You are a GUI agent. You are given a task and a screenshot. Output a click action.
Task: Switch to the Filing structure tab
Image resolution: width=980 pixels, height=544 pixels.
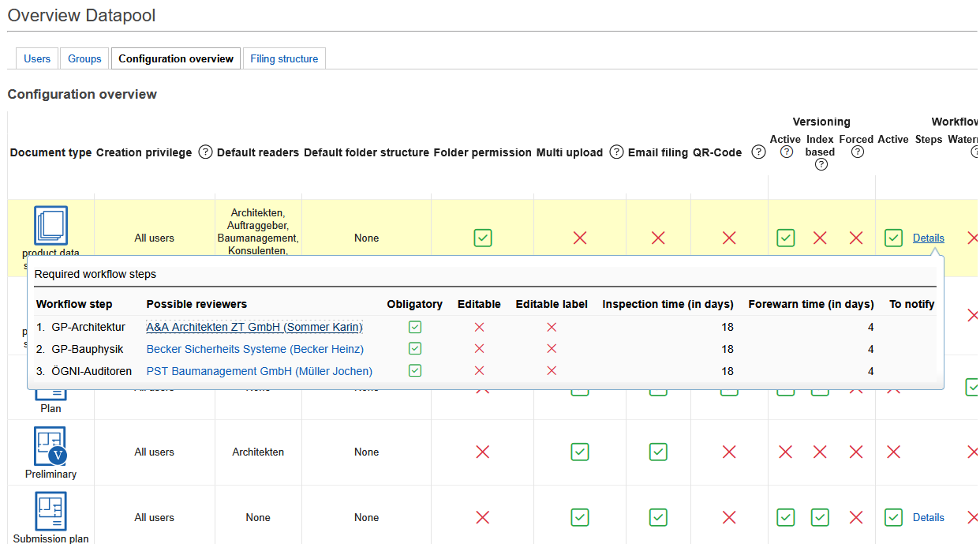click(x=284, y=59)
